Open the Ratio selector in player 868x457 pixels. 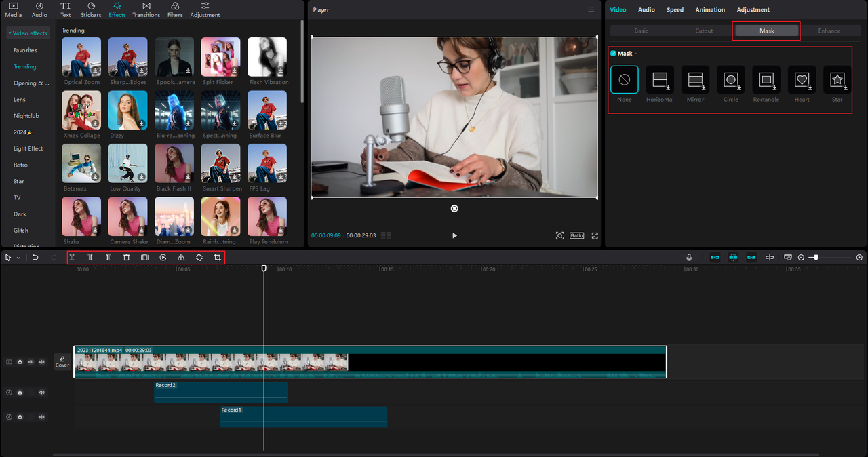click(576, 235)
